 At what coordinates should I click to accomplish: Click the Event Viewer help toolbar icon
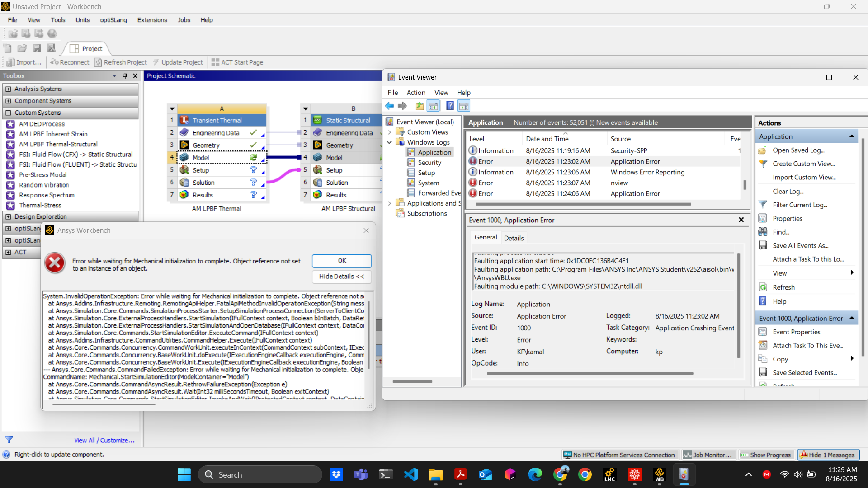[450, 106]
